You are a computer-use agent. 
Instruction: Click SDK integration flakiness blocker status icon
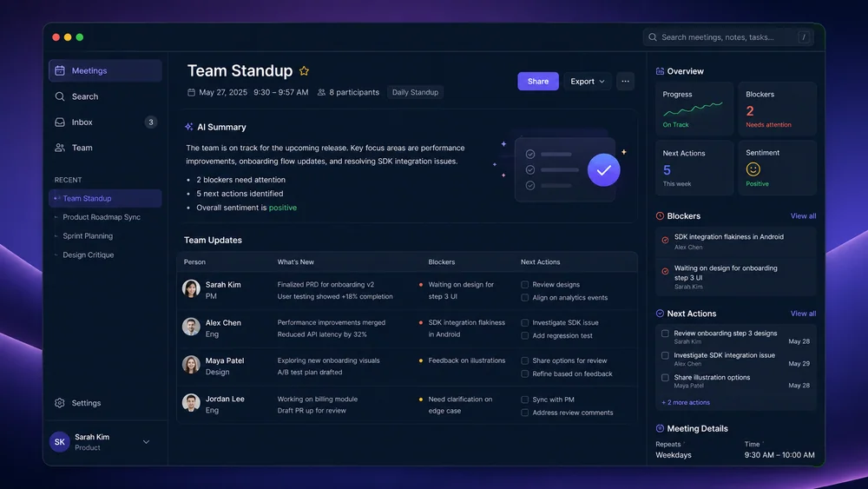[665, 241]
